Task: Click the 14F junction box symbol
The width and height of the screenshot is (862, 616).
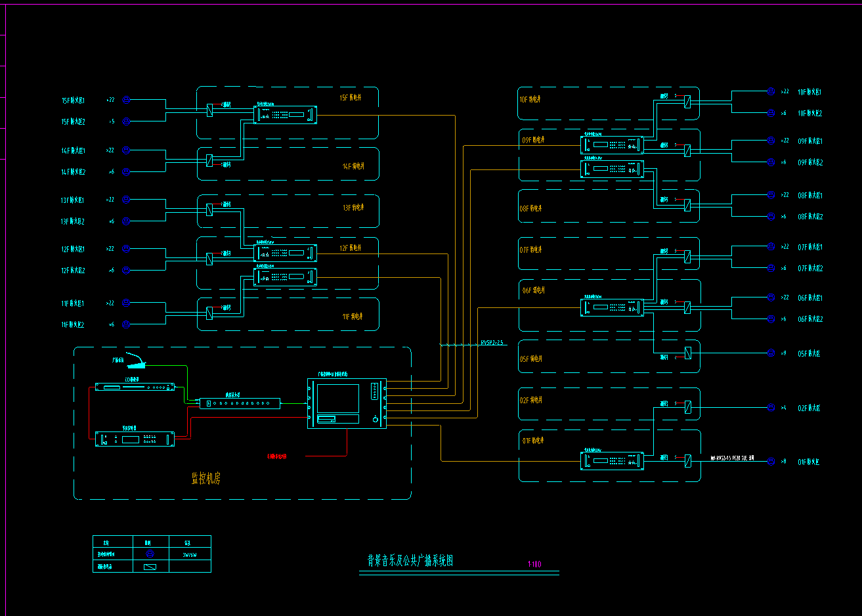Action: point(209,160)
